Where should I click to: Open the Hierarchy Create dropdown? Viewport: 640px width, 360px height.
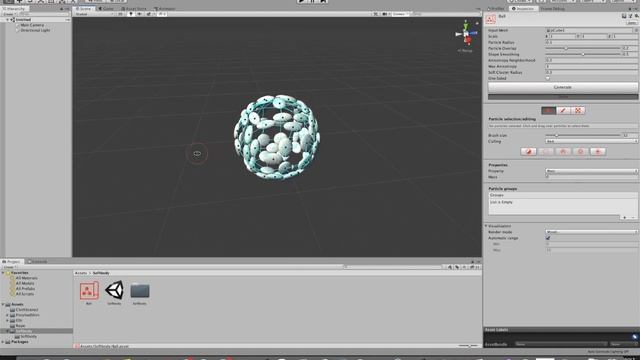pos(9,14)
